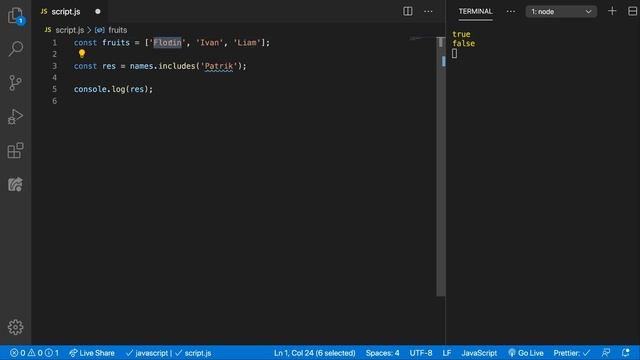Open the Run and Debug view
The height and width of the screenshot is (360, 640).
pos(16,117)
